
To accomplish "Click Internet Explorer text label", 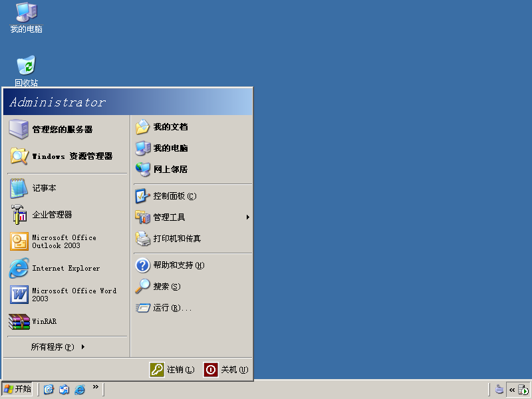I will point(66,268).
